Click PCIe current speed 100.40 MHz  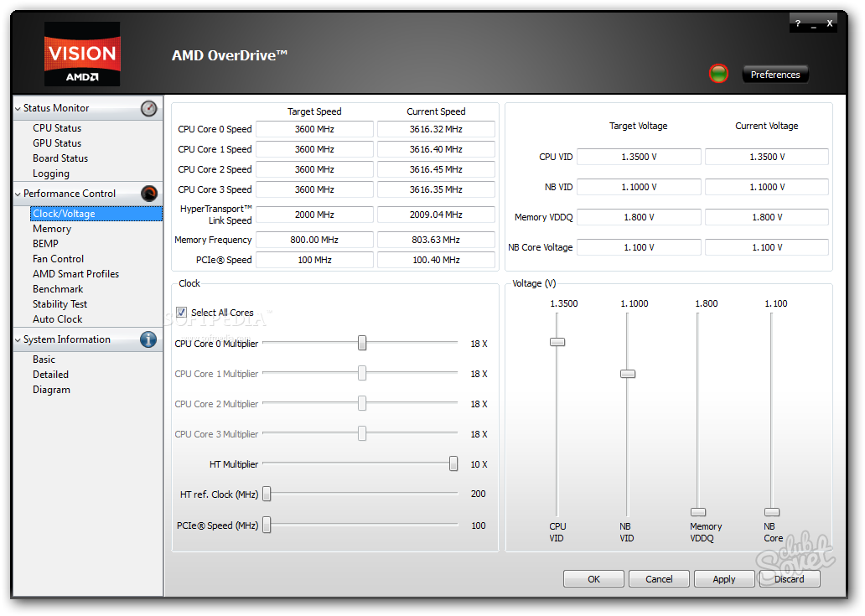pos(436,260)
